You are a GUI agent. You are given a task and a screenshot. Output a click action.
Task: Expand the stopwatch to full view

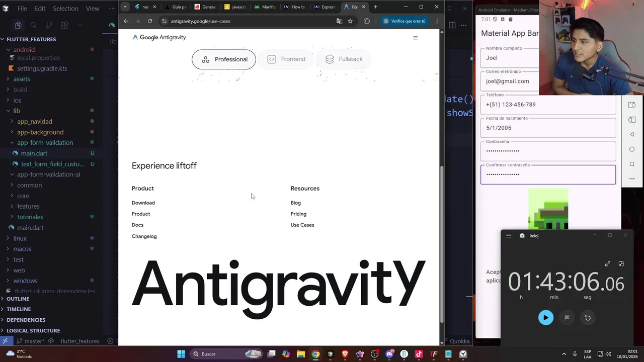click(x=608, y=264)
